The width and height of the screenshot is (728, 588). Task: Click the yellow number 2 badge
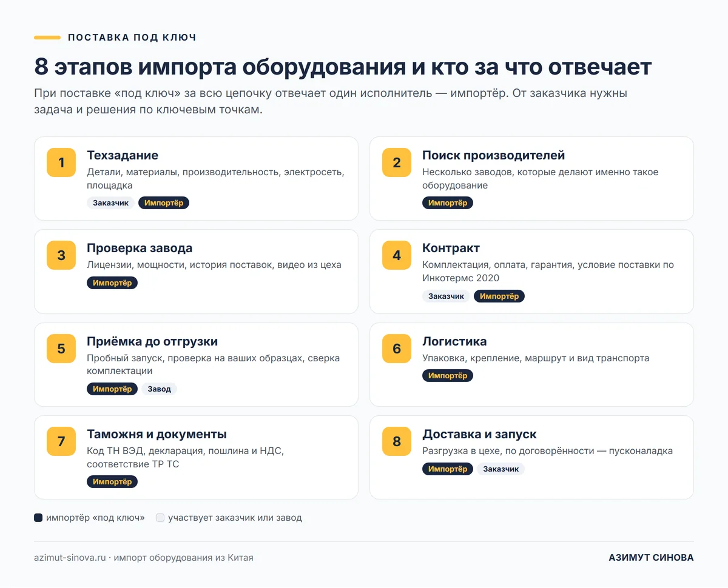pyautogui.click(x=397, y=162)
